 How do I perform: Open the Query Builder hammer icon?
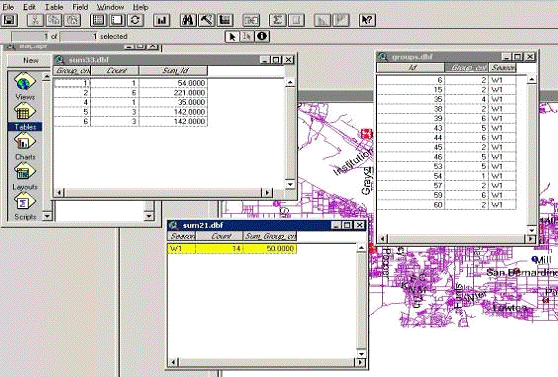click(206, 20)
